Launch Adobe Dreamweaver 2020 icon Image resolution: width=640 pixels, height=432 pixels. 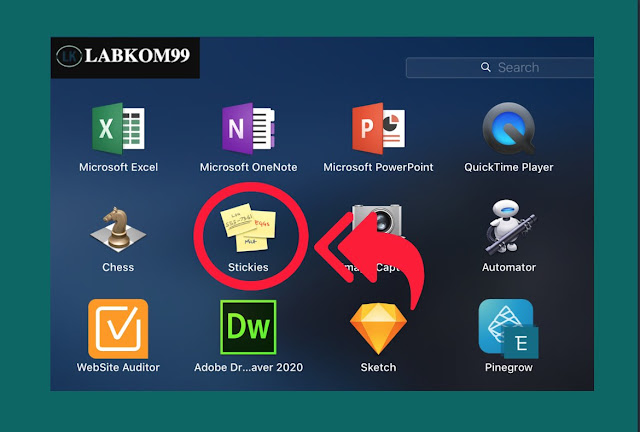pyautogui.click(x=248, y=327)
